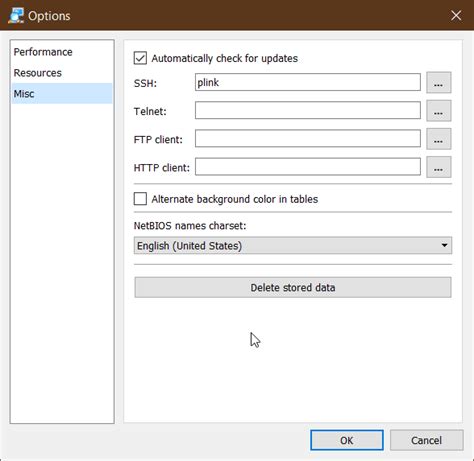Browse for Telnet client executable
The height and width of the screenshot is (461, 474).
point(439,111)
